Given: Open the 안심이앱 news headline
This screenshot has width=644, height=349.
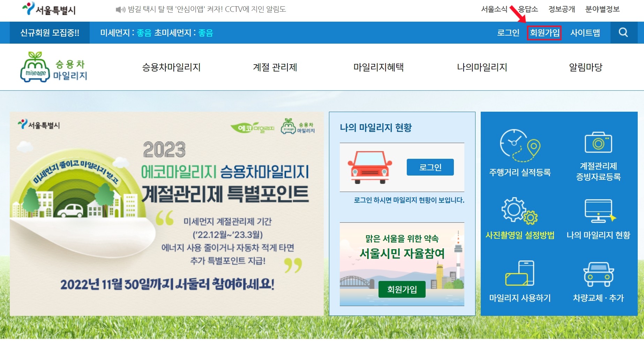Looking at the screenshot, I should click(207, 9).
